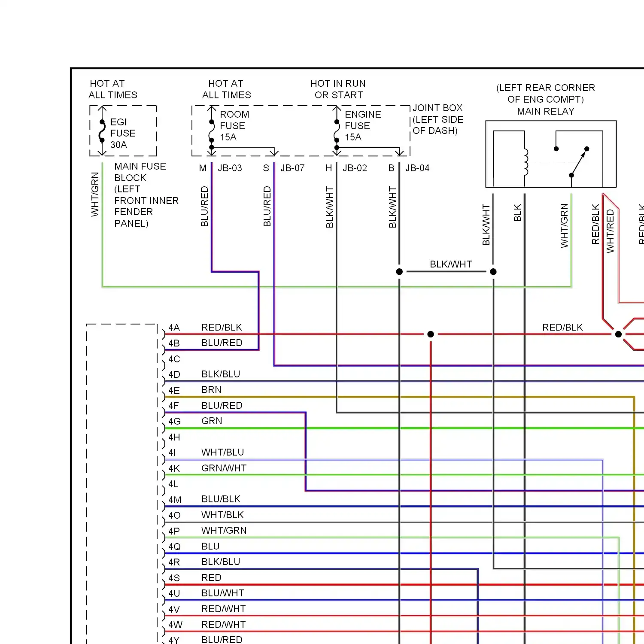The width and height of the screenshot is (644, 644).
Task: Click the BLK/WHT label on JB-02 wire
Action: pyautogui.click(x=330, y=207)
